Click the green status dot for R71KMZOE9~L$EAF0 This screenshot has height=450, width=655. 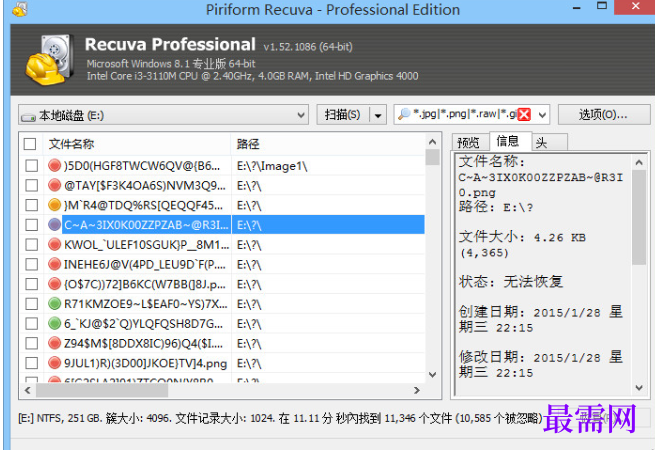coord(54,303)
